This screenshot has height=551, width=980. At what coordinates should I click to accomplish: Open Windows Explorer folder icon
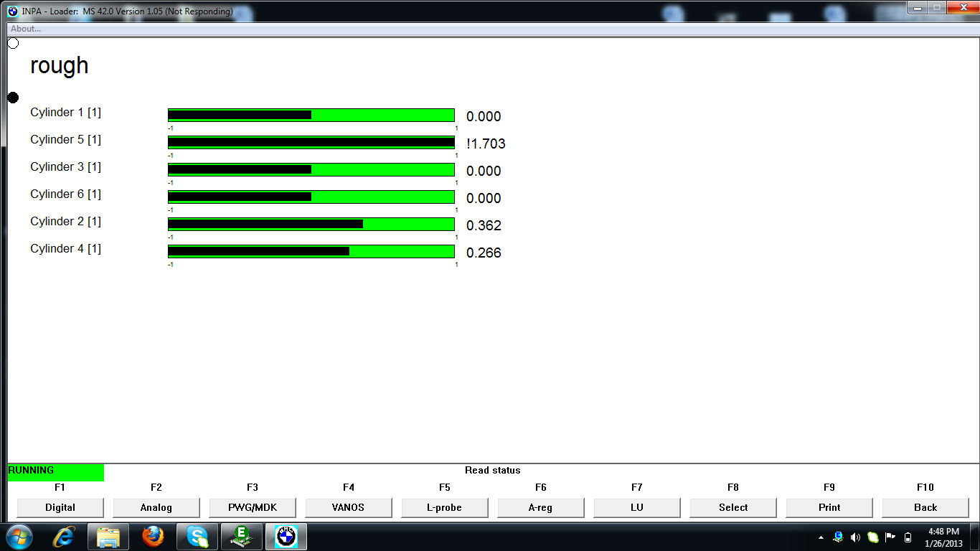pos(108,537)
